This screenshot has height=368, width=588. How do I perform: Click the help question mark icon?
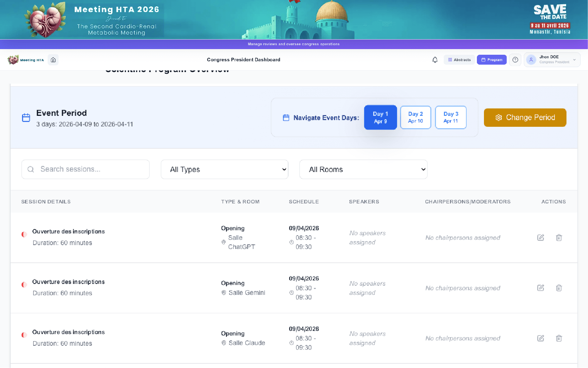[x=515, y=60]
